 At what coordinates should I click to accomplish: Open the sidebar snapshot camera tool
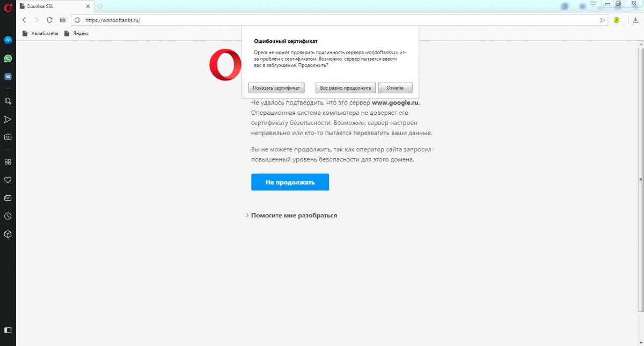(8, 137)
